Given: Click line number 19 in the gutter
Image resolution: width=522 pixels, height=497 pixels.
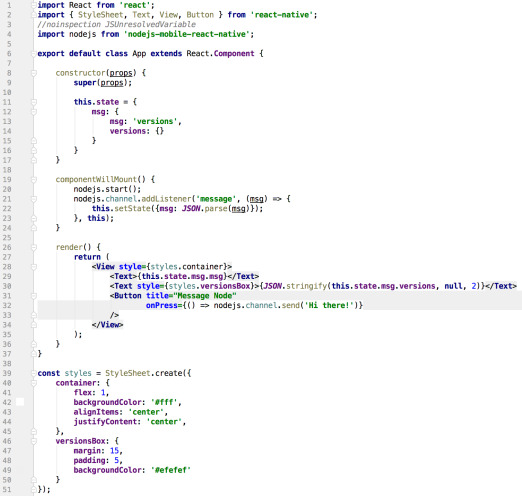Looking at the screenshot, I should tap(7, 180).
